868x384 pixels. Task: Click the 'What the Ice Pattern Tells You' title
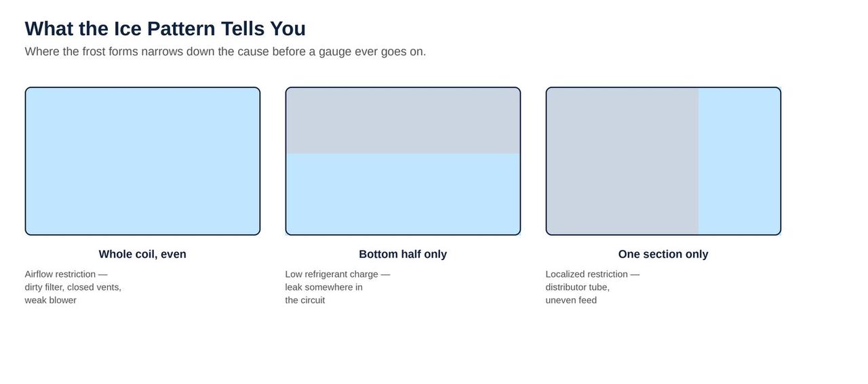[165, 28]
